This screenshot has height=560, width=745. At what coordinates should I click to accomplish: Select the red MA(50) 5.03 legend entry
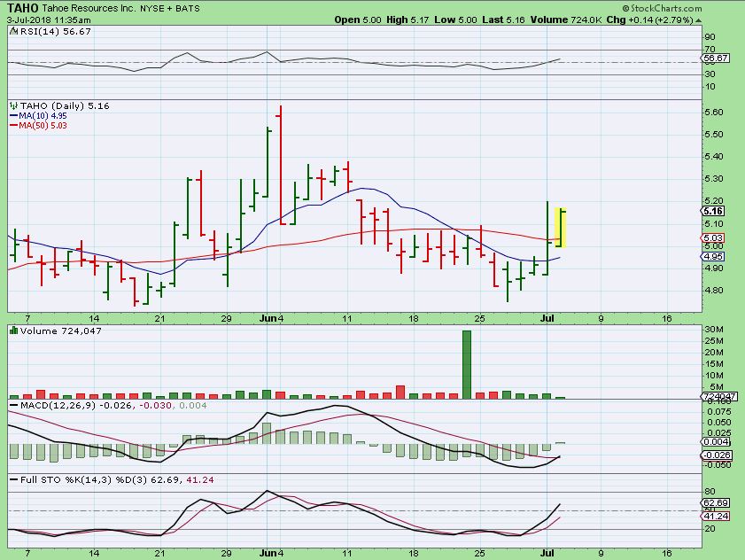pyautogui.click(x=38, y=126)
